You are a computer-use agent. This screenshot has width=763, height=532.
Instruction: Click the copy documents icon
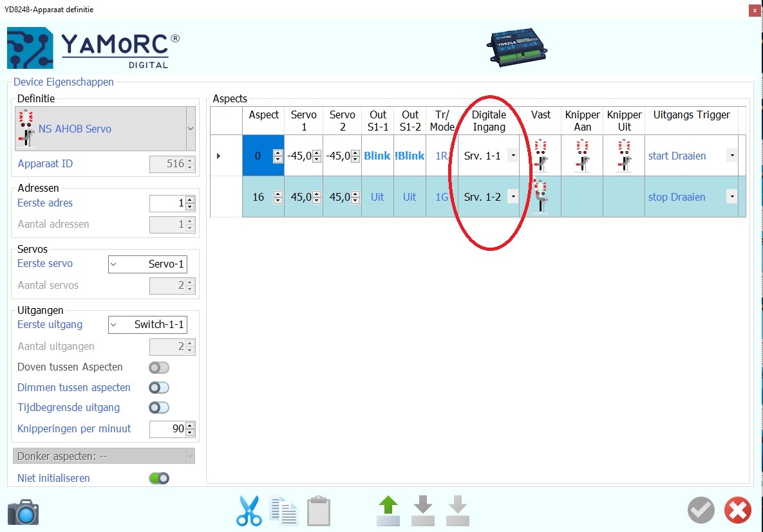284,511
